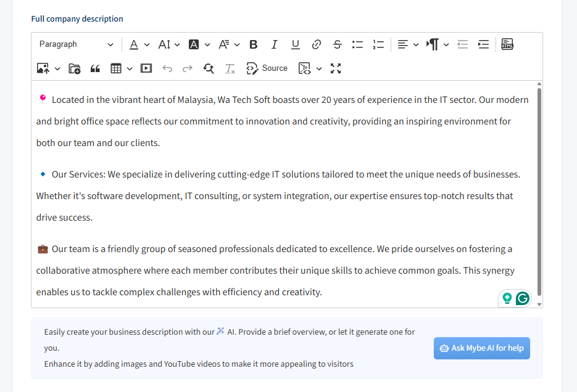The height and width of the screenshot is (392, 577).
Task: Open the file manager folder icon
Action: point(75,68)
